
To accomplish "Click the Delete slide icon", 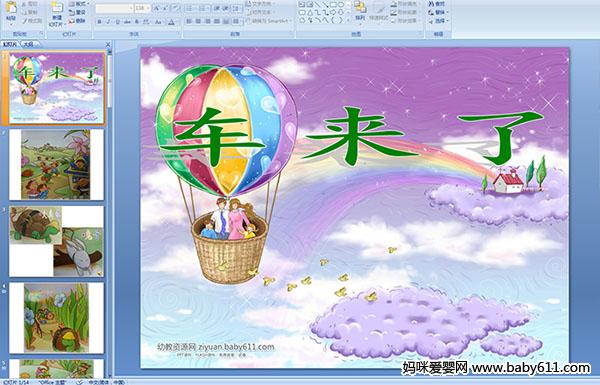I will coord(78,21).
